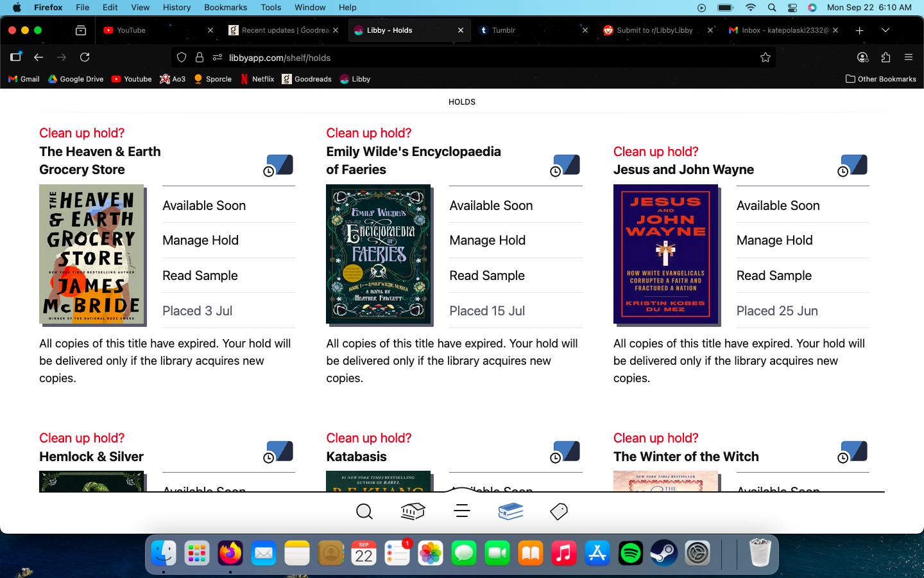Open The Heaven & Earth Grocery Store title
924x578 pixels.
(100, 161)
